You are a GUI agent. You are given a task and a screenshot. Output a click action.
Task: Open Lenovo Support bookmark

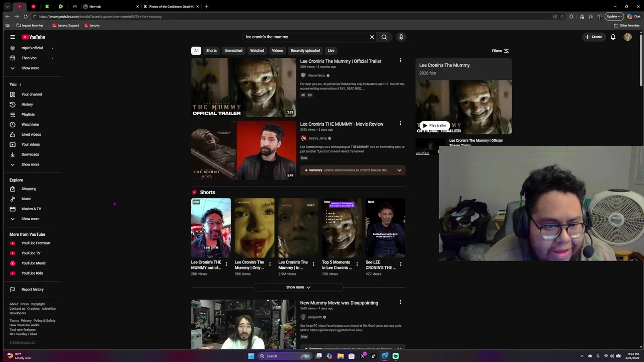pyautogui.click(x=66, y=25)
